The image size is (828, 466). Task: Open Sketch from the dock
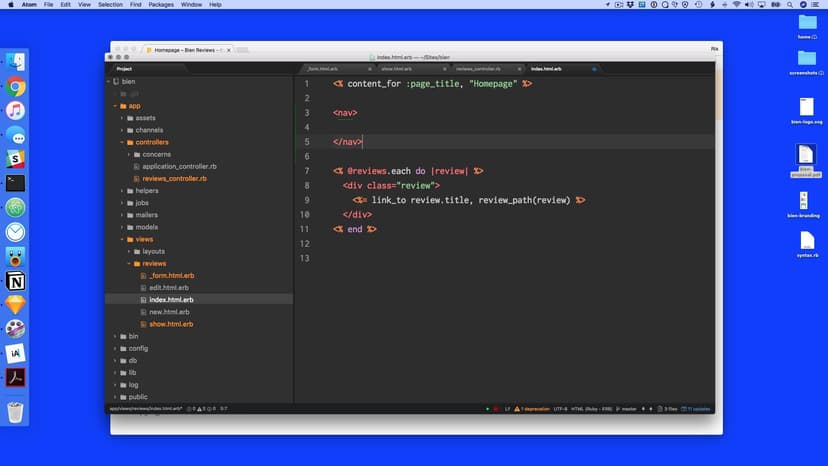[15, 304]
